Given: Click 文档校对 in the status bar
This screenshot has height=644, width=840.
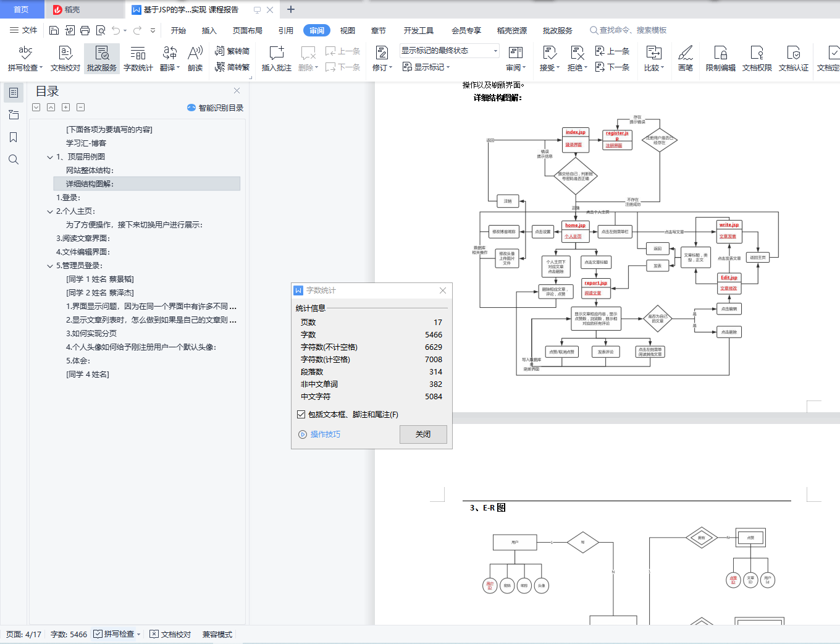Looking at the screenshot, I should tap(171, 634).
